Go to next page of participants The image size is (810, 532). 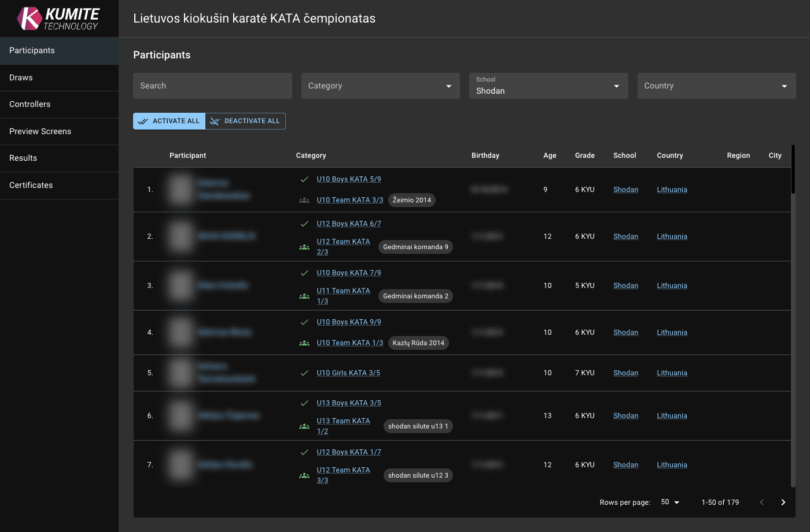783,502
